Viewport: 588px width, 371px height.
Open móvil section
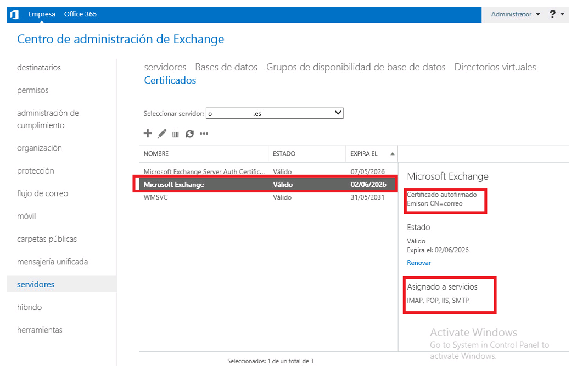click(26, 217)
